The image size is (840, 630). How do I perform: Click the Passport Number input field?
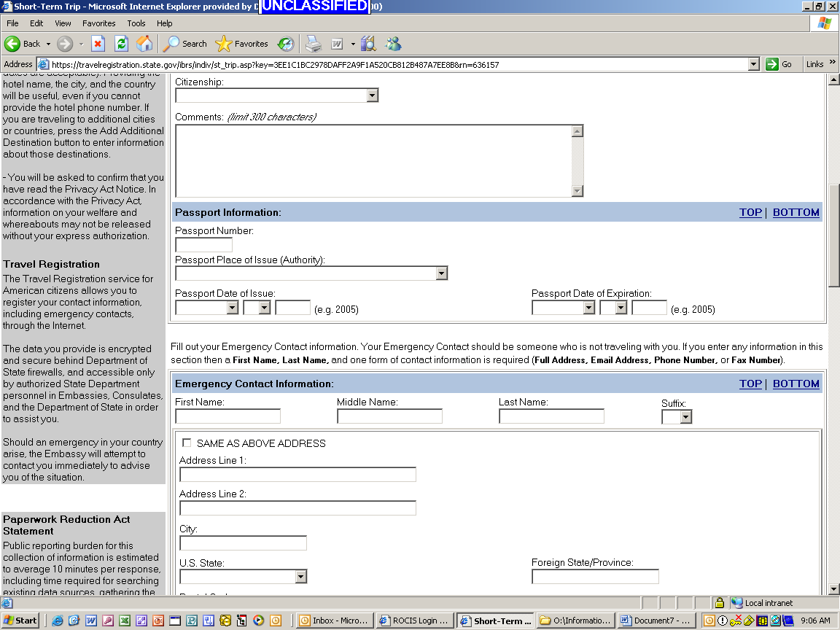pos(203,244)
